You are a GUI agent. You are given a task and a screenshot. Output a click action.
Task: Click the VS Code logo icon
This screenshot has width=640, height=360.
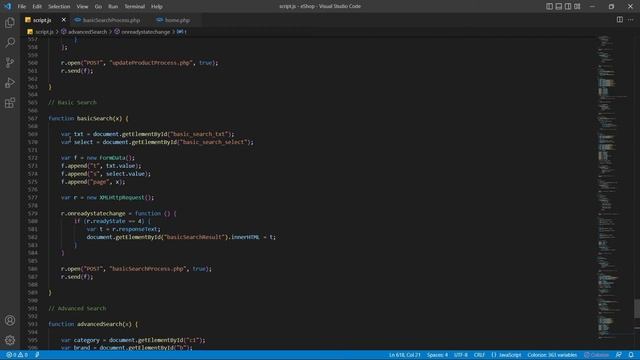[7, 6]
